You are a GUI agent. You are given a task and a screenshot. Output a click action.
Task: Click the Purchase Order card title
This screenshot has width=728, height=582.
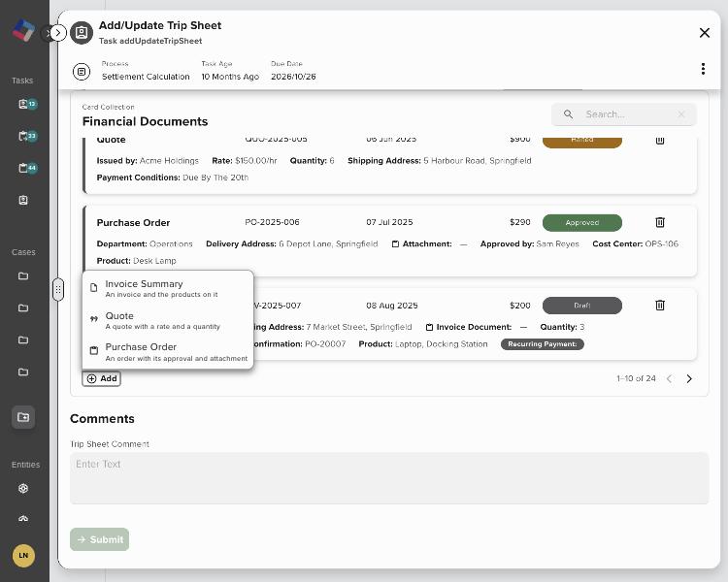[x=133, y=223]
